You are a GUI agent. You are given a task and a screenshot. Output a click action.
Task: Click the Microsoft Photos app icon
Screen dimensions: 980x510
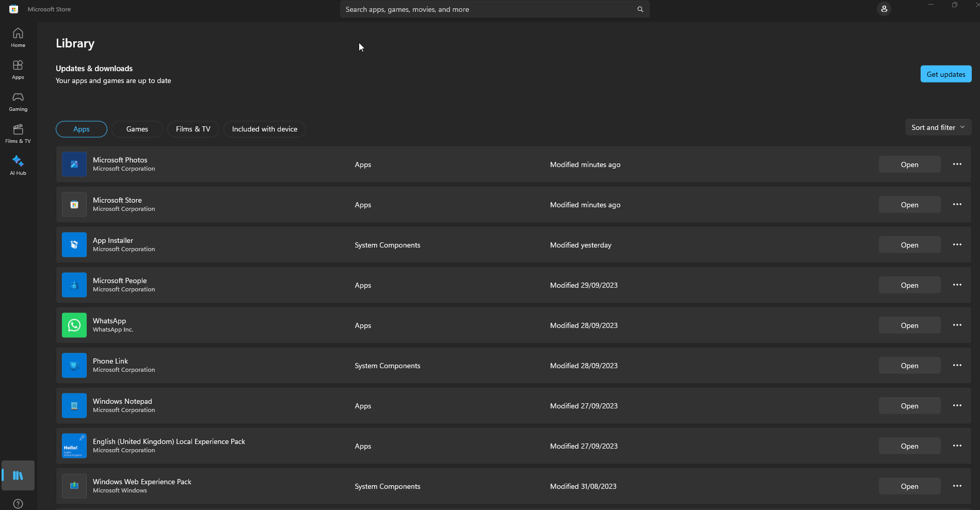coord(74,164)
